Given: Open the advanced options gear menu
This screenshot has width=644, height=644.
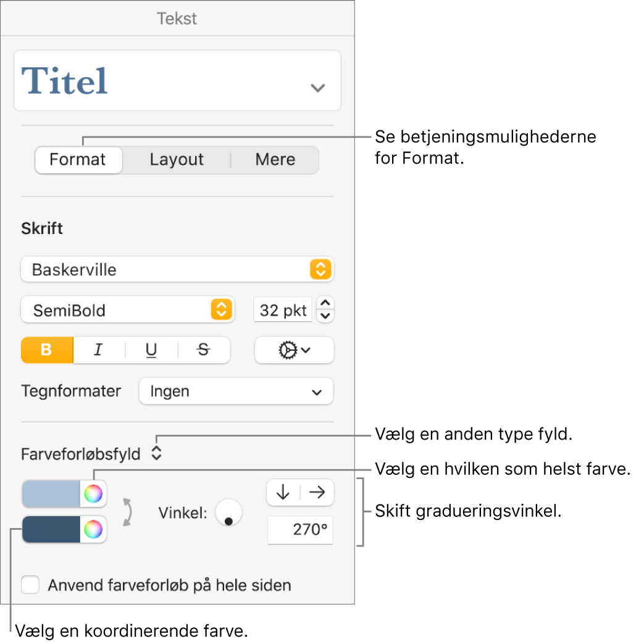Looking at the screenshot, I should 294,350.
